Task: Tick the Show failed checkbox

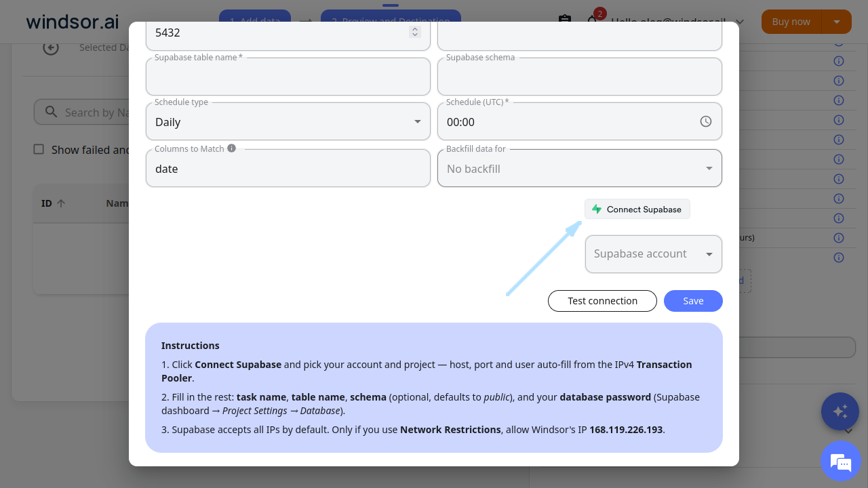Action: (x=39, y=149)
